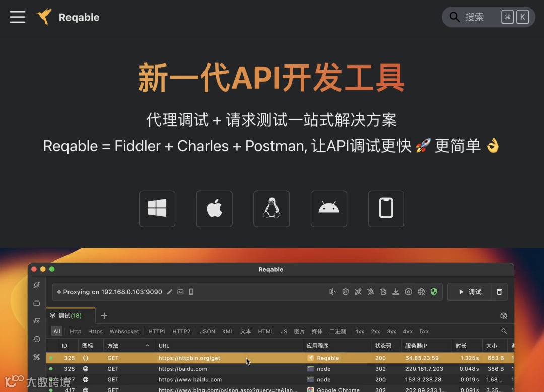Toggle the green shield SSL icon
This screenshot has width=544, height=392.
coord(434,292)
